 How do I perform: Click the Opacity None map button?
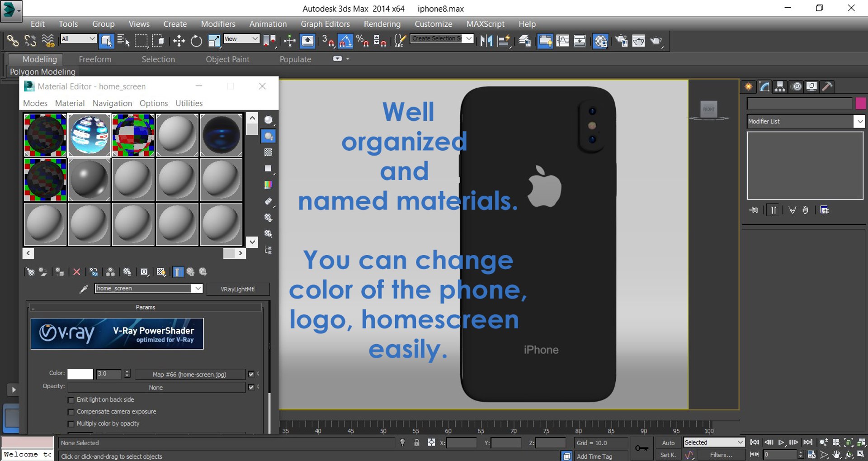[x=156, y=387]
